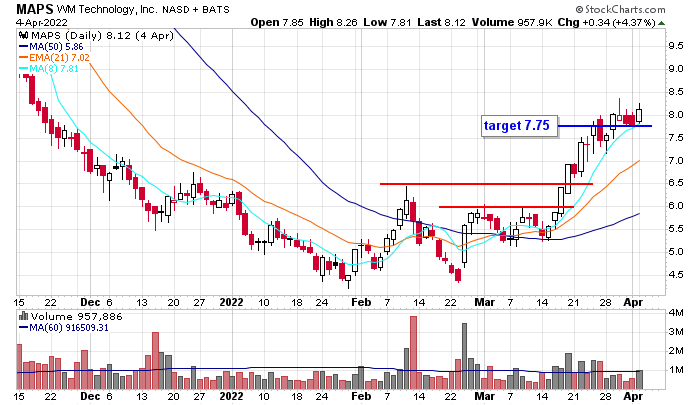Click the MAPS ticker symbol title
The image size is (700, 405).
point(35,9)
